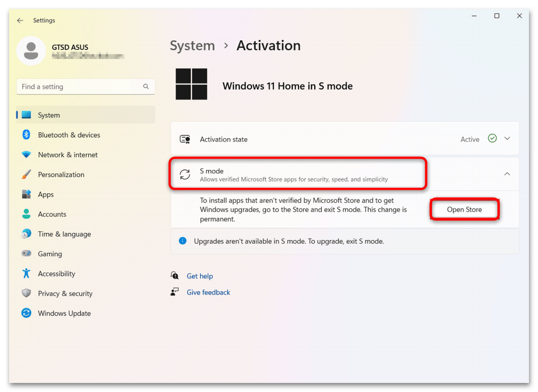538x392 pixels.
Task: Click the green Active checkmark icon
Action: tap(492, 138)
